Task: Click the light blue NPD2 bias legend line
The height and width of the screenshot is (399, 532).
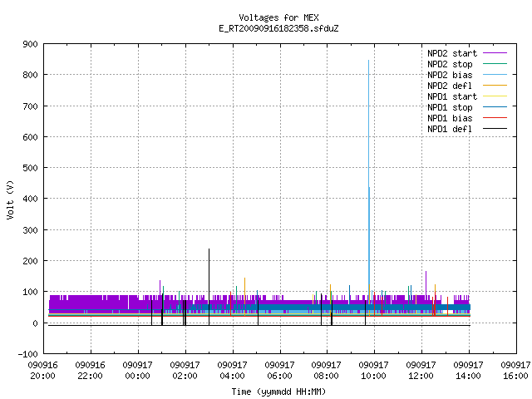Action: 495,75
